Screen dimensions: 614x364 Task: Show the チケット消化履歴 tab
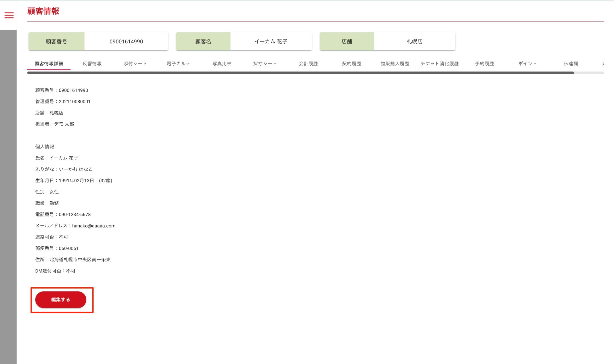click(x=440, y=63)
